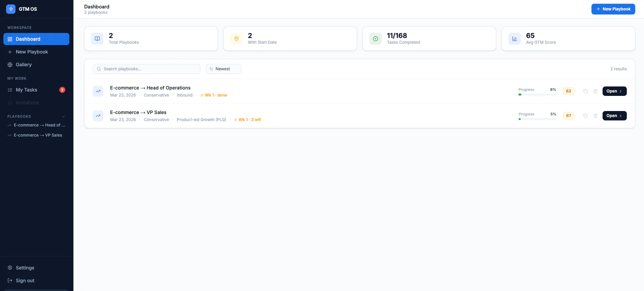Focus the Search playbooks field
The height and width of the screenshot is (291, 644).
click(x=147, y=69)
